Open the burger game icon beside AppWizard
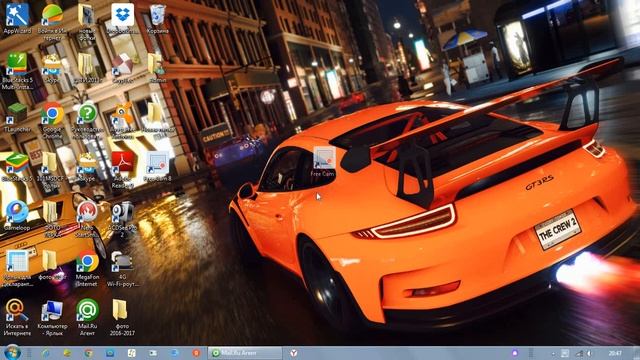 [x=52, y=21]
